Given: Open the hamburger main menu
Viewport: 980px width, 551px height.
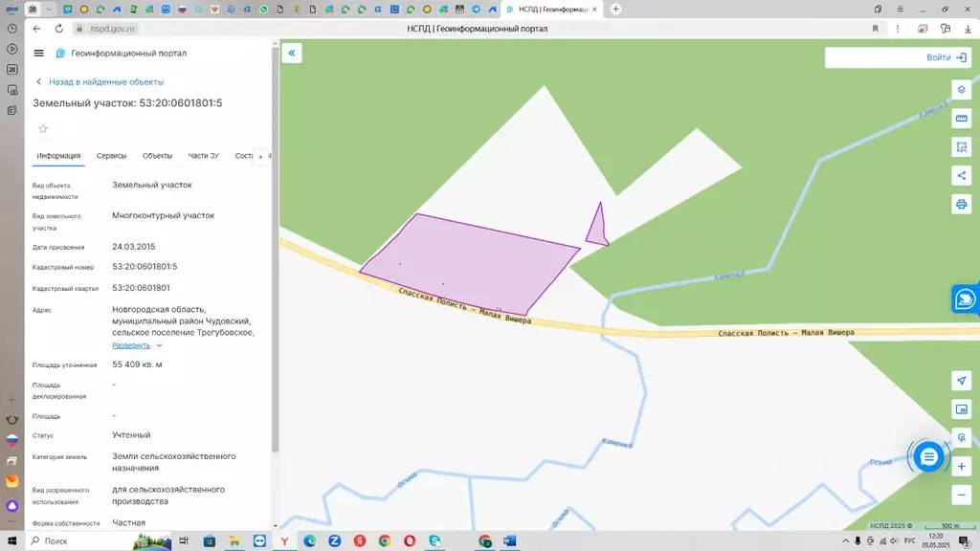Looking at the screenshot, I should click(x=38, y=54).
